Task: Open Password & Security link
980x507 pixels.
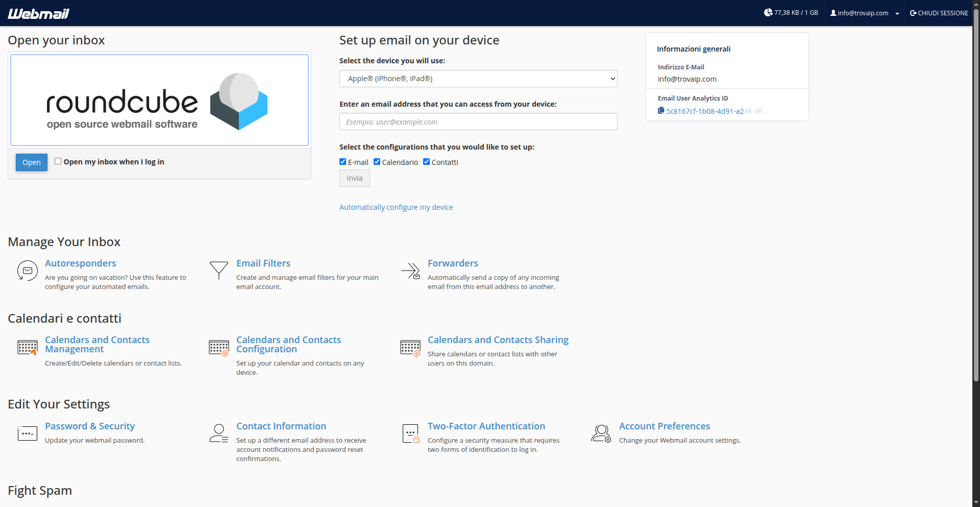Action: (90, 426)
